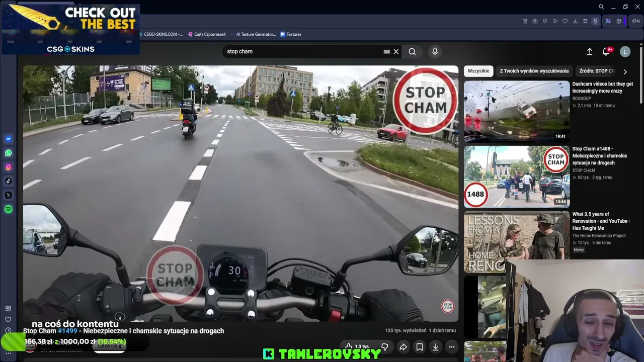Dislike the Stop Cham #1499 video

(385, 347)
